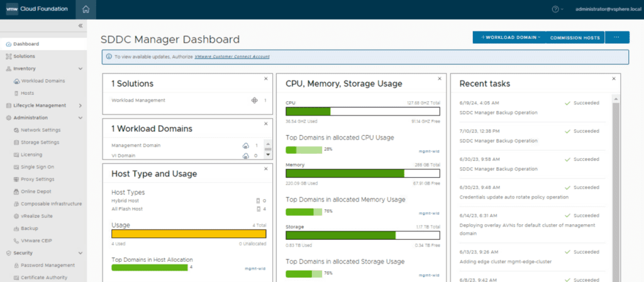This screenshot has height=282, width=644.
Task: Open VMware Customer Connect Account link
Action: (232, 57)
